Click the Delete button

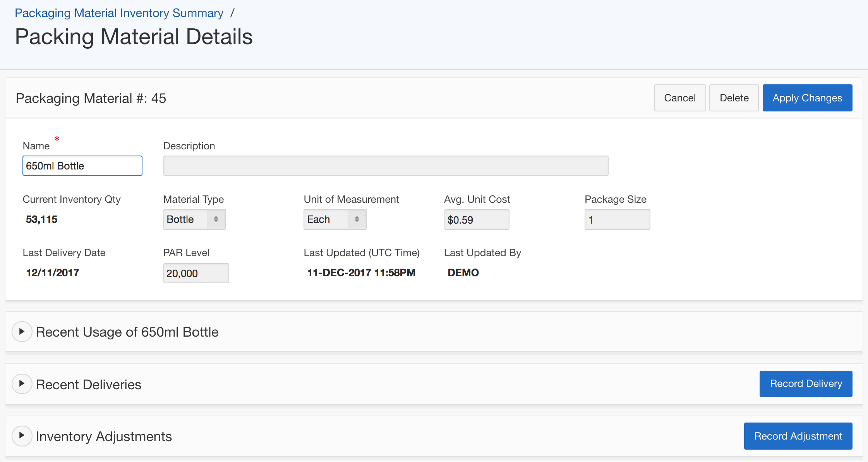point(733,98)
